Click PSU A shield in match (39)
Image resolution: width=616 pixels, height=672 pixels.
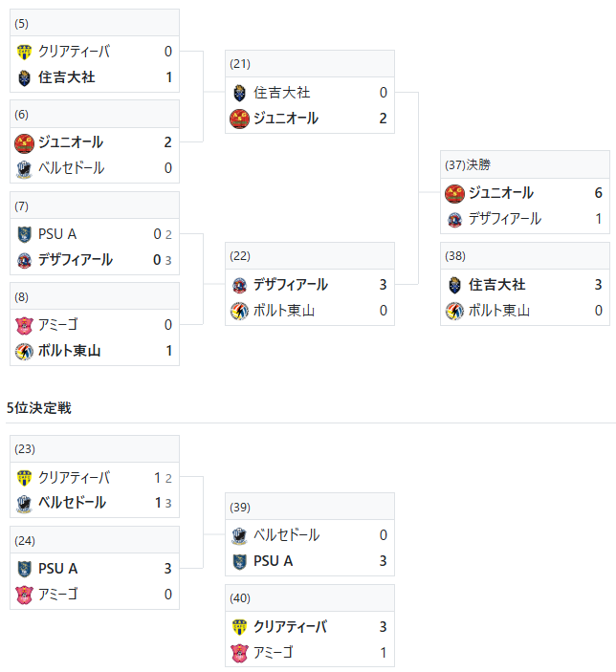pos(239,561)
